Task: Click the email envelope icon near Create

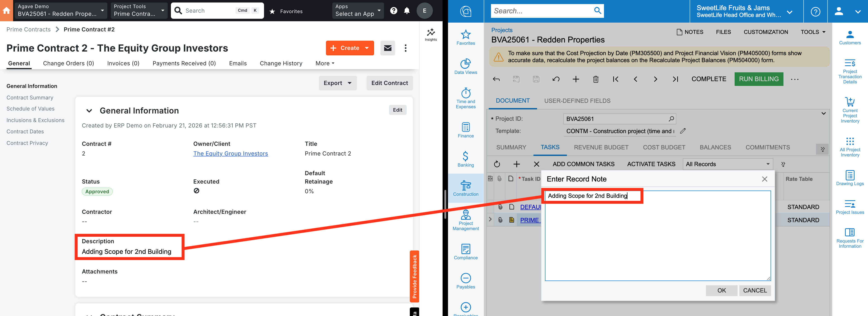Action: pos(387,48)
